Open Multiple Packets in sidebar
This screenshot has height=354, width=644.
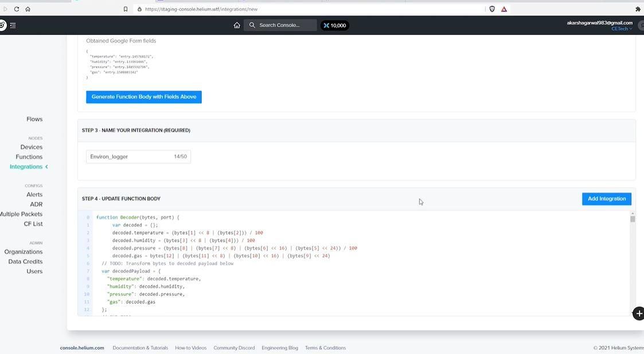click(21, 214)
